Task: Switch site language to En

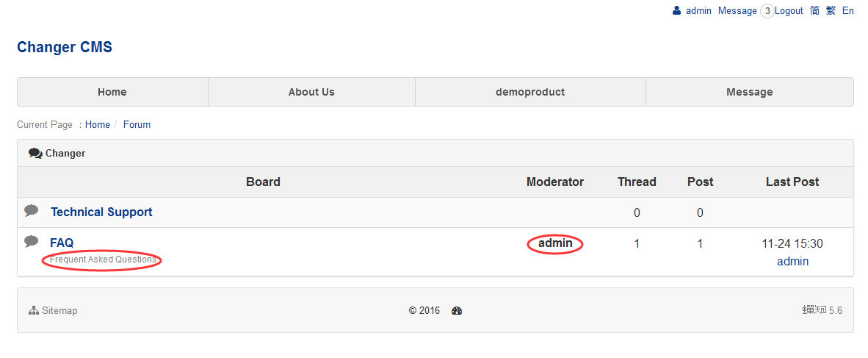Action: [848, 10]
